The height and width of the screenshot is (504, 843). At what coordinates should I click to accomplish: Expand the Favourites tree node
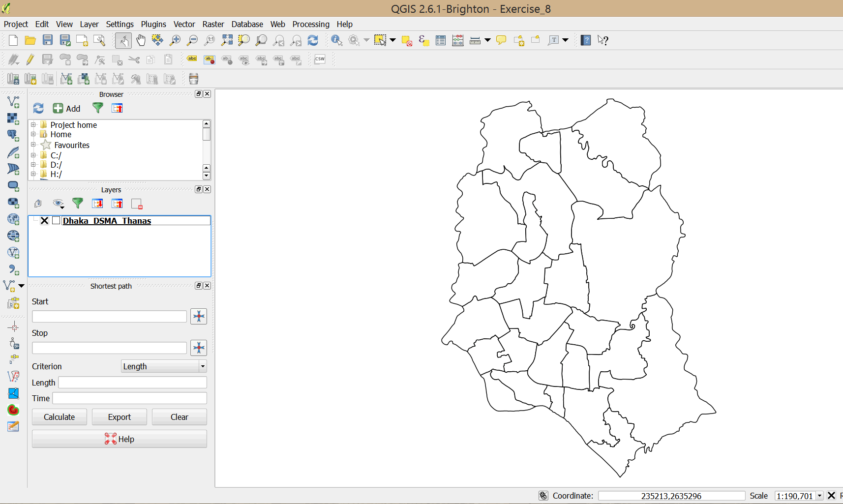point(33,145)
